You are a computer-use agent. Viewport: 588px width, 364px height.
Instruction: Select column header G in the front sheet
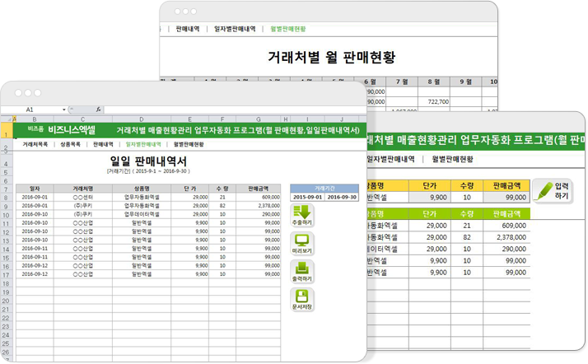pyautogui.click(x=259, y=119)
